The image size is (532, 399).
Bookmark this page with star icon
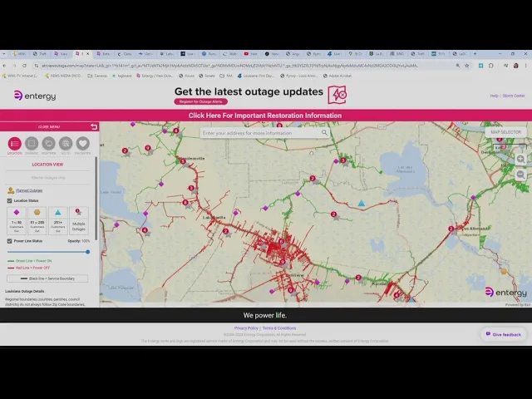pyautogui.click(x=467, y=66)
